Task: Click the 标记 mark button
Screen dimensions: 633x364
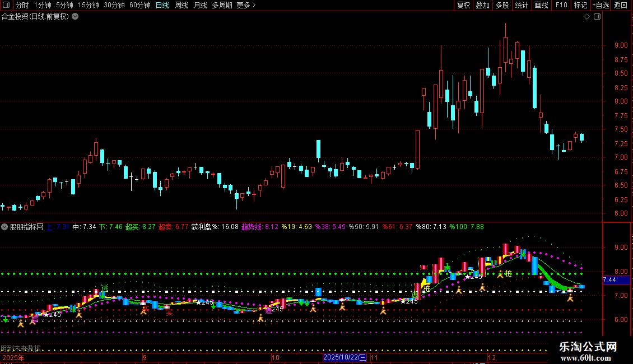Action: pyautogui.click(x=580, y=5)
